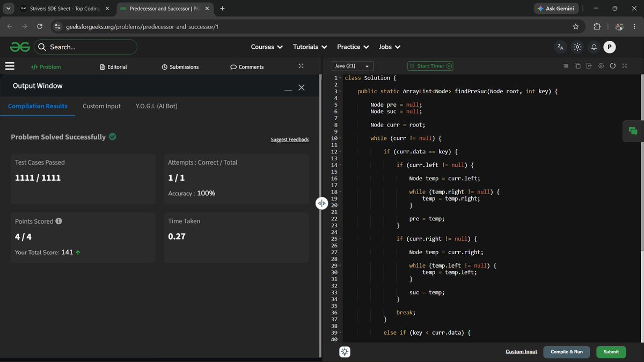Select the Custom Input tab in output window

(101, 106)
